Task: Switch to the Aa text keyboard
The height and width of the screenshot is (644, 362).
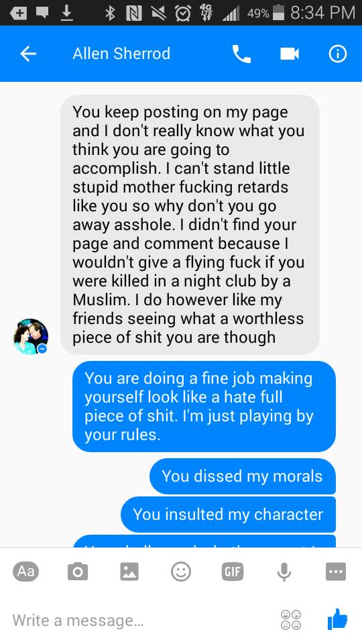Action: coord(26,572)
